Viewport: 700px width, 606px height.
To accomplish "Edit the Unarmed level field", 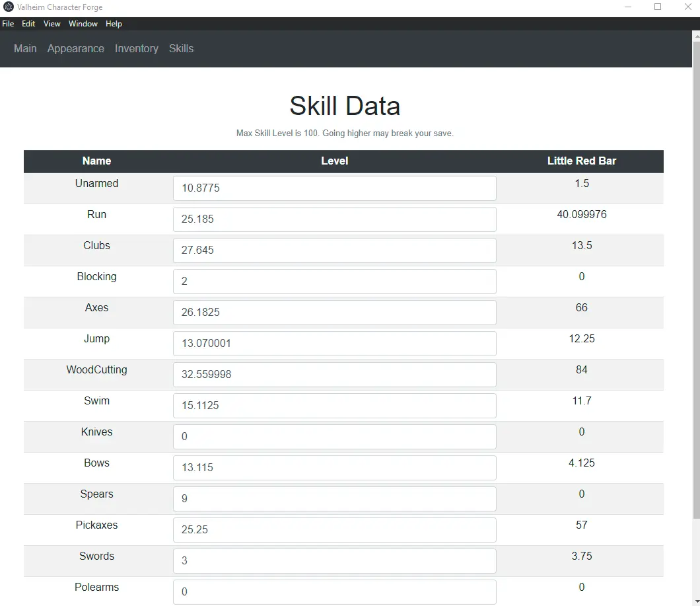I will (334, 188).
